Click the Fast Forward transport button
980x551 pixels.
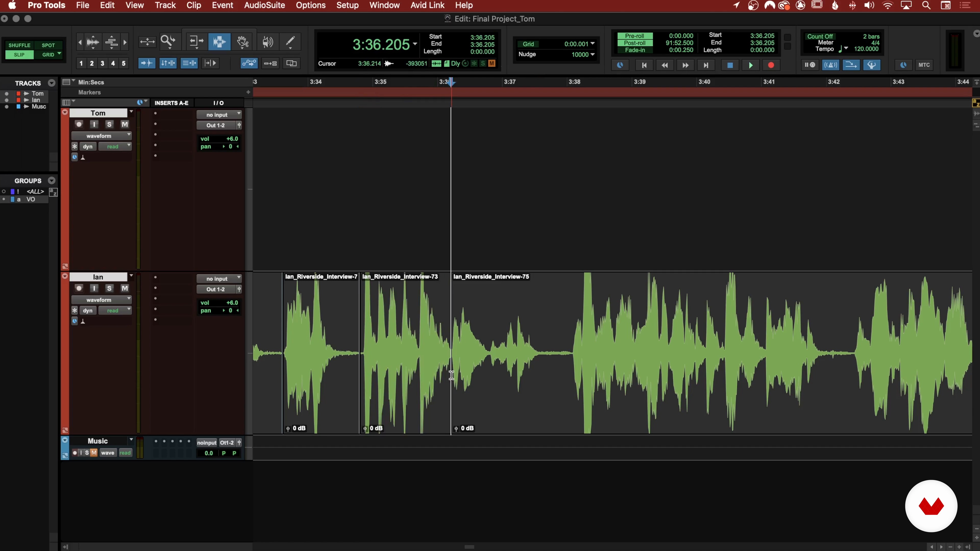coord(685,65)
